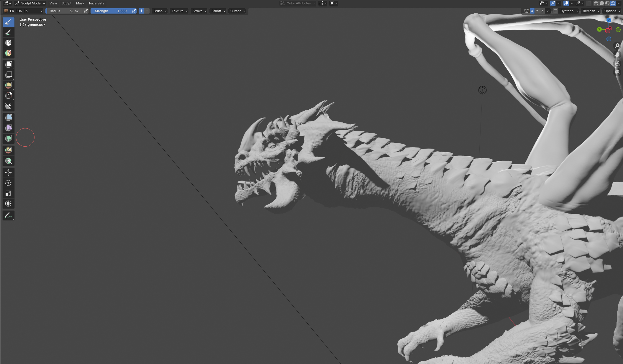
Task: Open the Face Sets menu
Action: coord(96,3)
